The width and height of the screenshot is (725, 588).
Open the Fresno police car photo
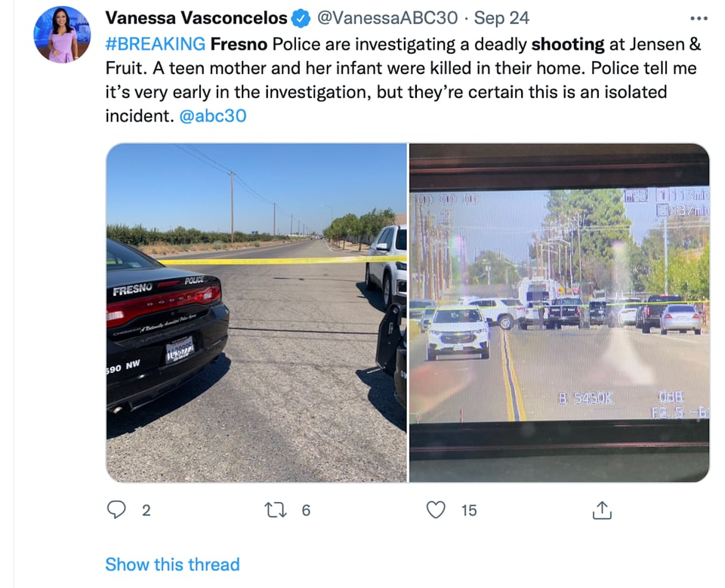coord(257,312)
